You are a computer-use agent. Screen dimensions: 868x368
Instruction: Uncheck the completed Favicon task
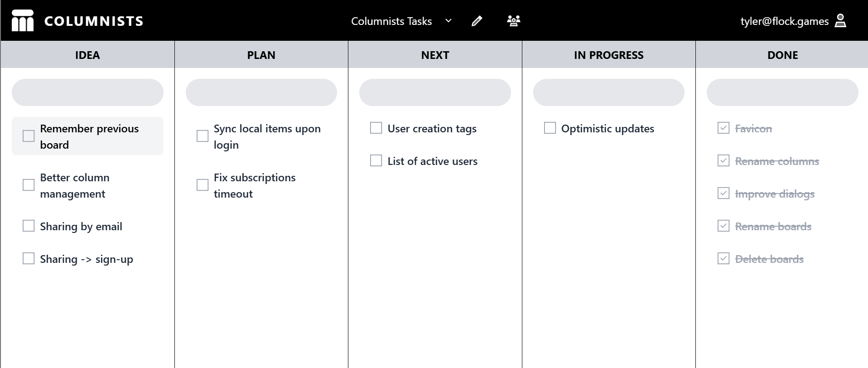723,128
